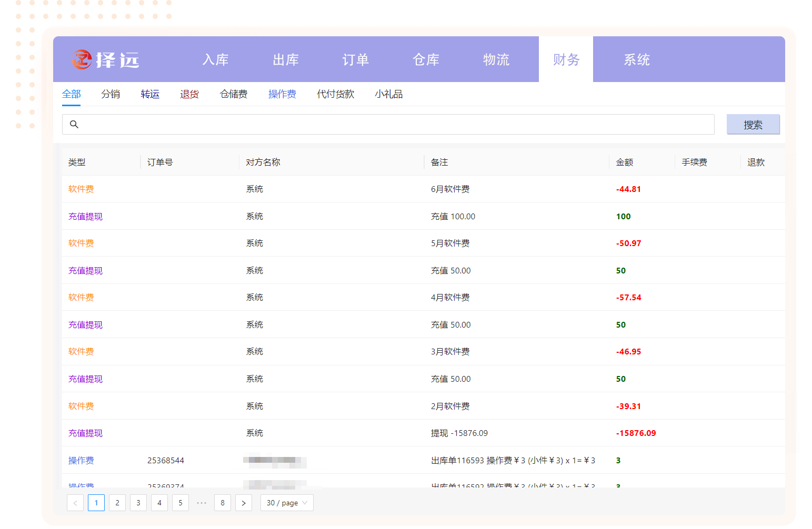Click the 金额 column header
Image resolution: width=812 pixels, height=529 pixels.
(625, 162)
